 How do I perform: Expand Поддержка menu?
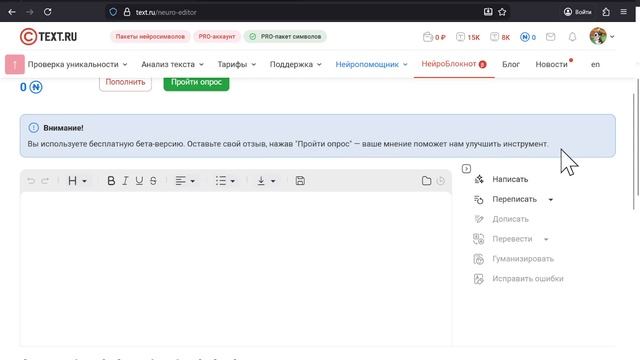296,64
